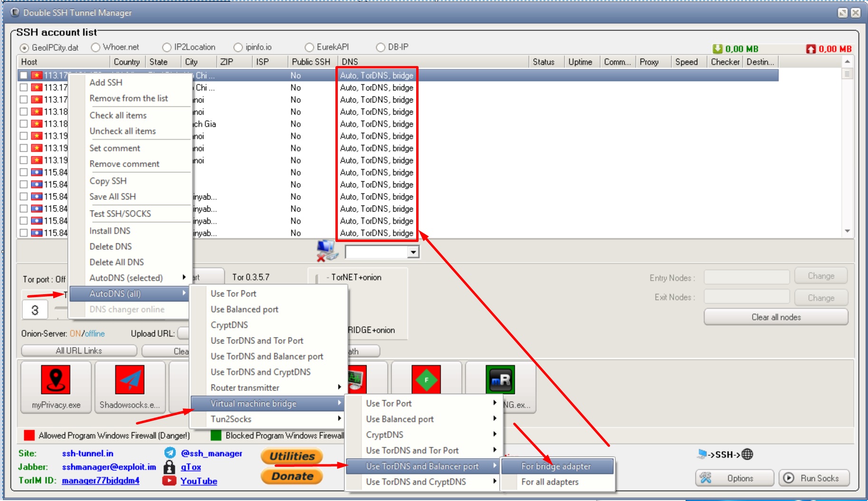Click the green diamond F program icon
Viewport: 868px width, 501px height.
click(x=426, y=379)
